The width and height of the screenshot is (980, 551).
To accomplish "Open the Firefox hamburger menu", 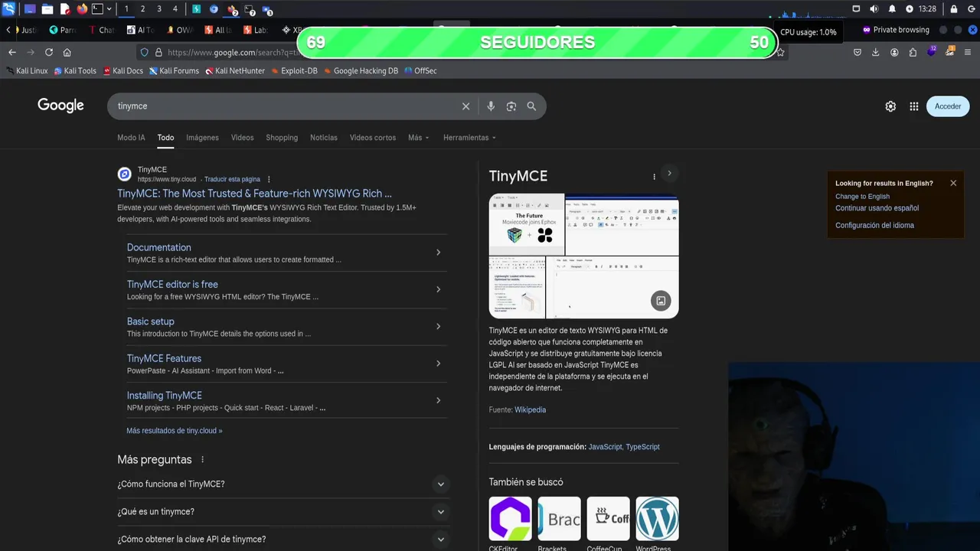I will (x=969, y=52).
